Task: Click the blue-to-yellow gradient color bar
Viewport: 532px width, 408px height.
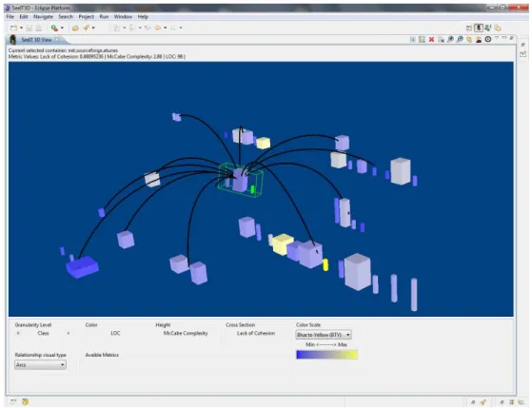Action: [x=326, y=355]
